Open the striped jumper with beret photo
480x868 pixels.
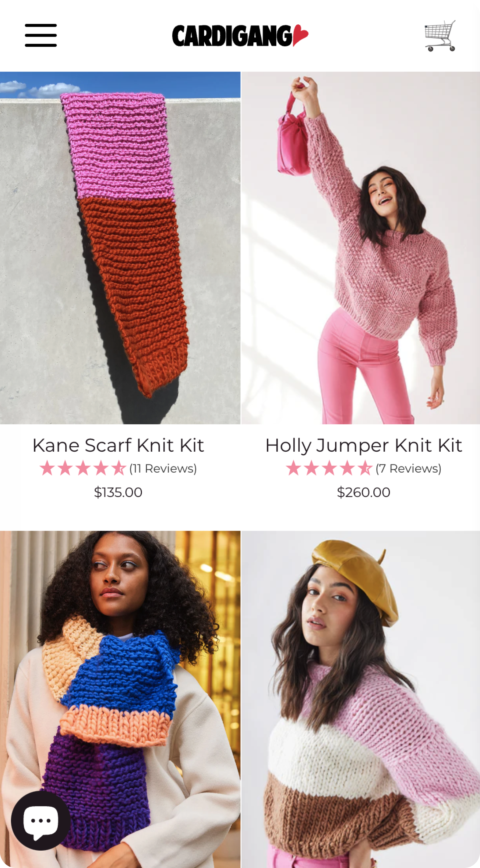361,699
